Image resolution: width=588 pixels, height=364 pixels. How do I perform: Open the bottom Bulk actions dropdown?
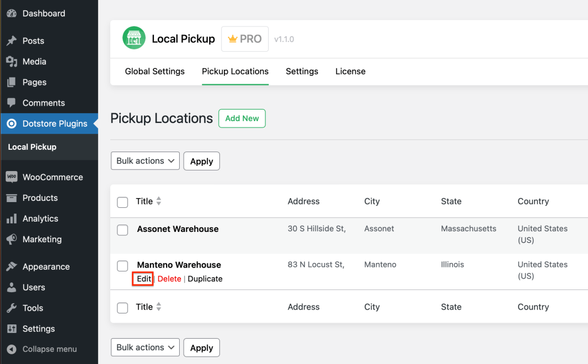click(x=145, y=347)
